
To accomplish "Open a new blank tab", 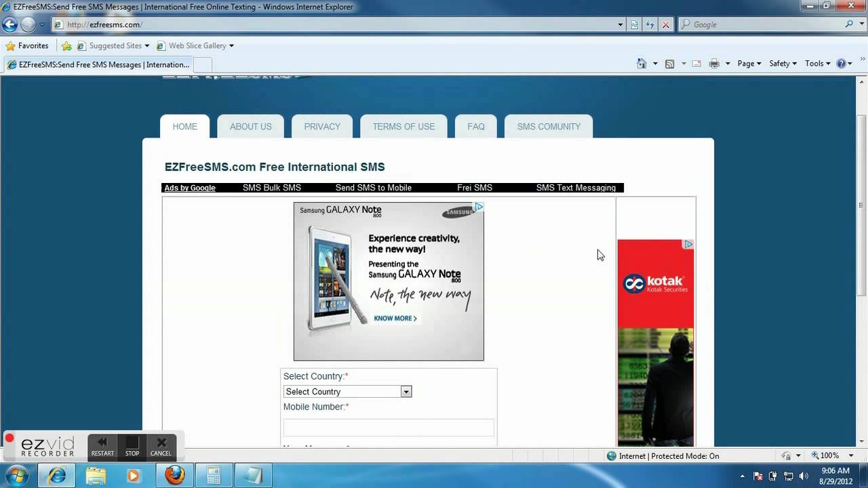I will point(203,64).
